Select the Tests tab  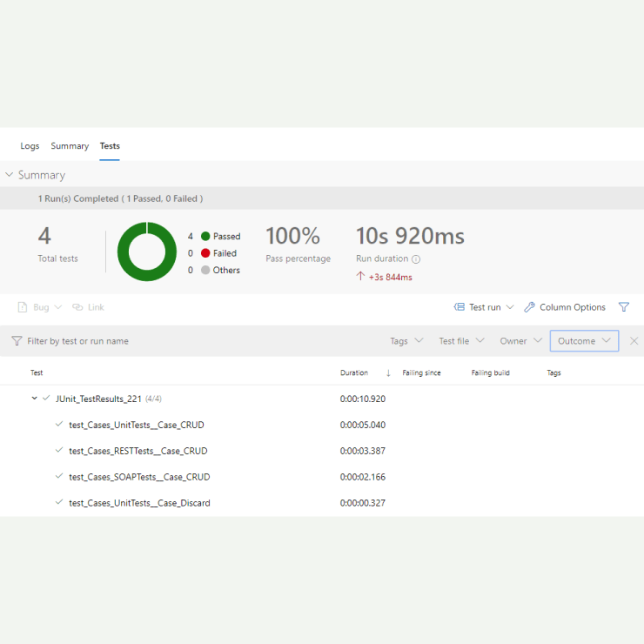110,146
